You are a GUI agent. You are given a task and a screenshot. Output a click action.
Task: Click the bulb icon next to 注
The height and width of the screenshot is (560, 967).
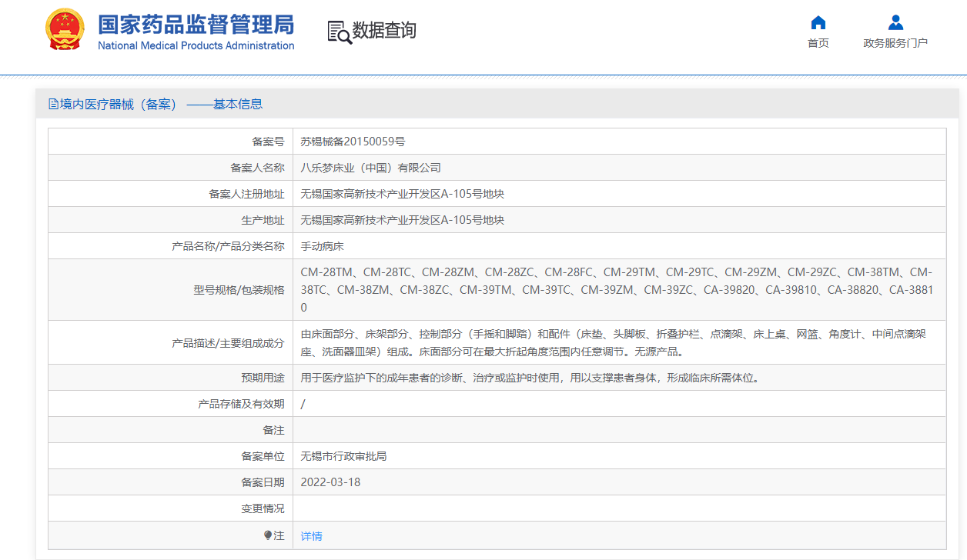tap(268, 535)
